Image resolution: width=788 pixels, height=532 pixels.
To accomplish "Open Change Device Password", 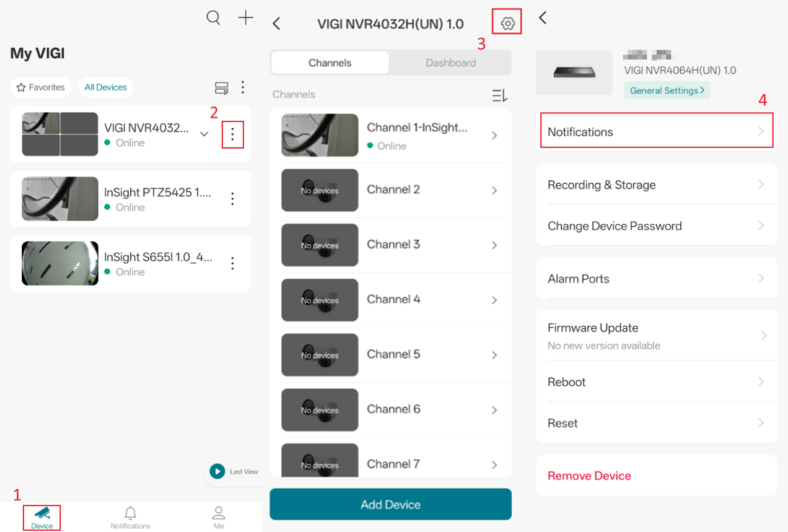I will (657, 225).
